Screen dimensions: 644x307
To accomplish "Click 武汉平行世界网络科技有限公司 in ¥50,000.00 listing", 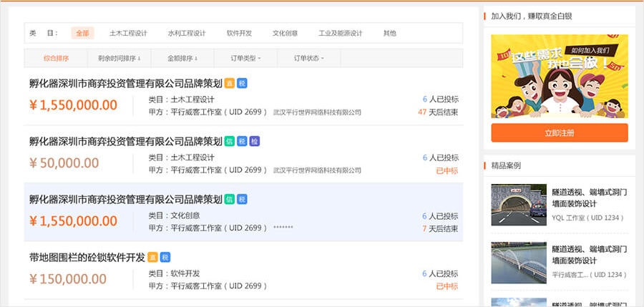I will (317, 170).
